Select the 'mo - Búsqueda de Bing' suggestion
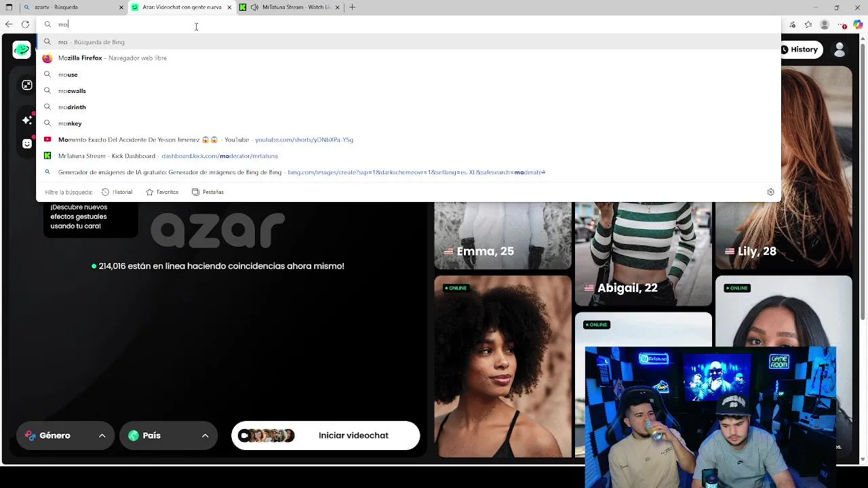 click(x=408, y=42)
